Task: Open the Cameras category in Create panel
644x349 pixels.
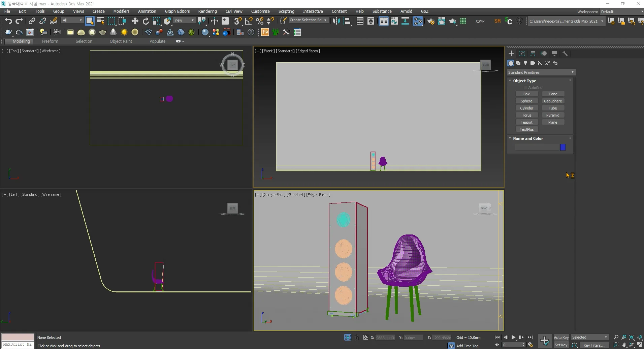Action: click(x=533, y=63)
